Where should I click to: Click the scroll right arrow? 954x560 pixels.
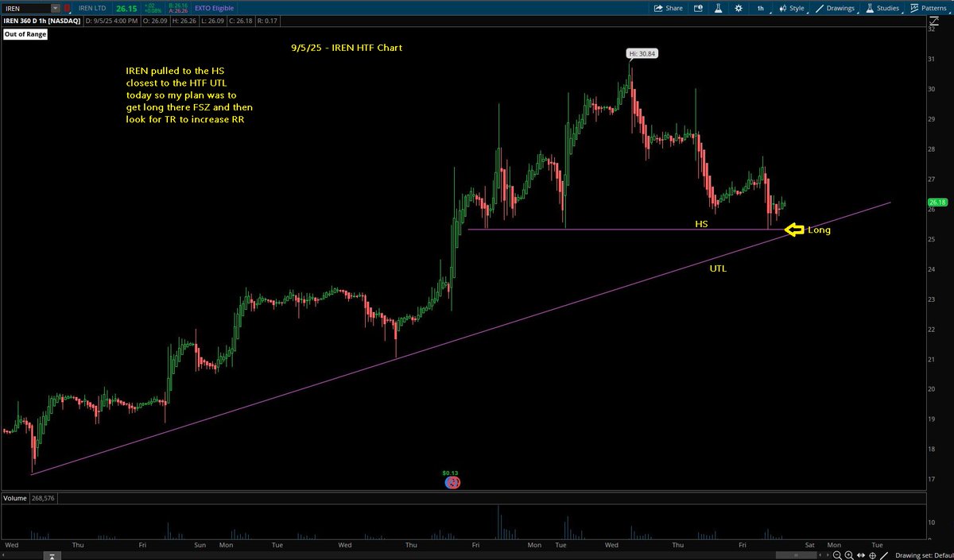tap(828, 555)
